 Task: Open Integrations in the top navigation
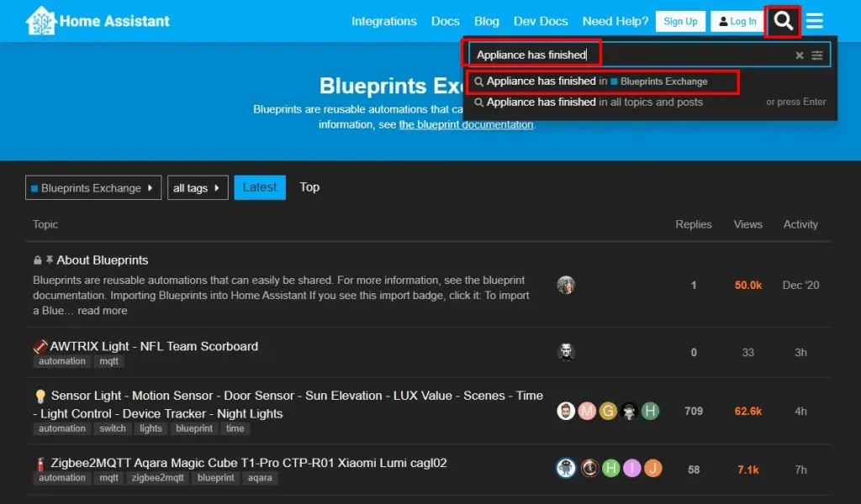(383, 21)
